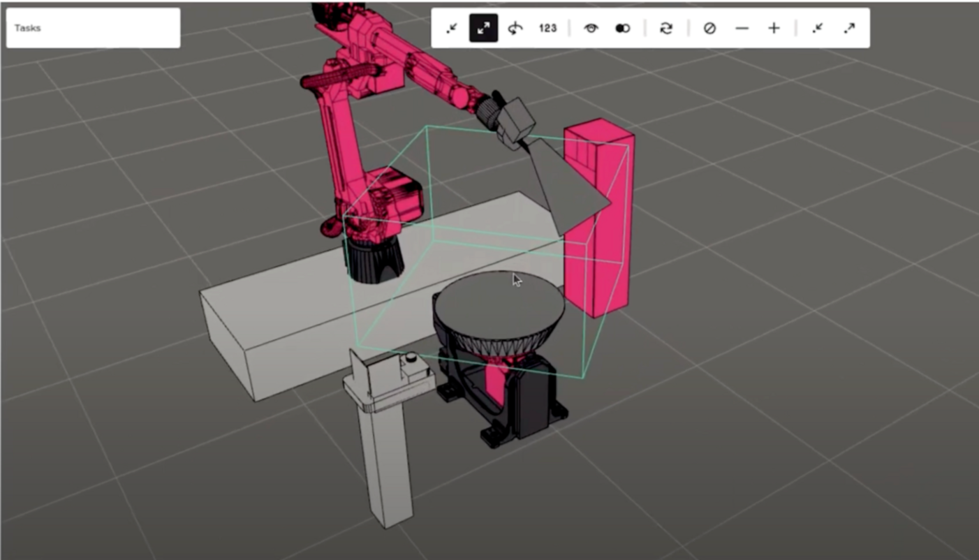This screenshot has width=979, height=560.
Task: Click the refresh/sync scene icon
Action: pyautogui.click(x=666, y=28)
